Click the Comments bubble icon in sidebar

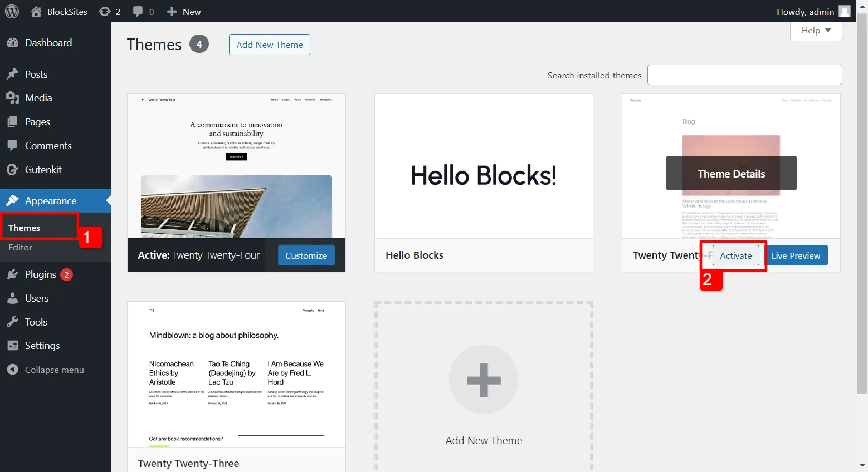click(12, 145)
